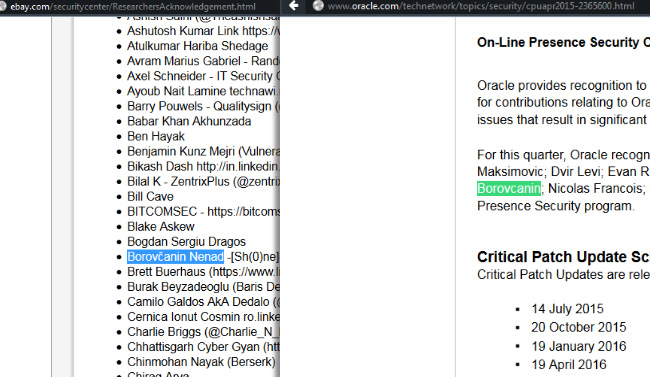Click the 'Chhattisgarh Cyber Gyan' list entry
650x377 pixels.
203,347
